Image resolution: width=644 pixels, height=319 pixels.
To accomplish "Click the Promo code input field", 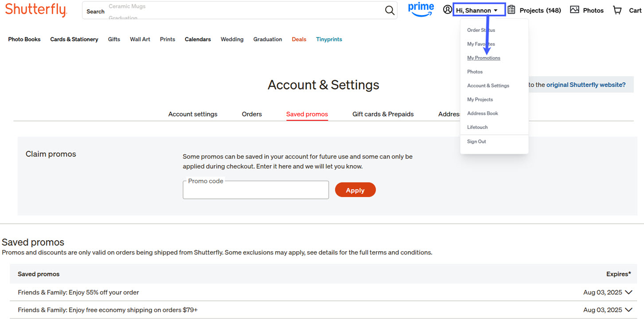I will pyautogui.click(x=256, y=190).
